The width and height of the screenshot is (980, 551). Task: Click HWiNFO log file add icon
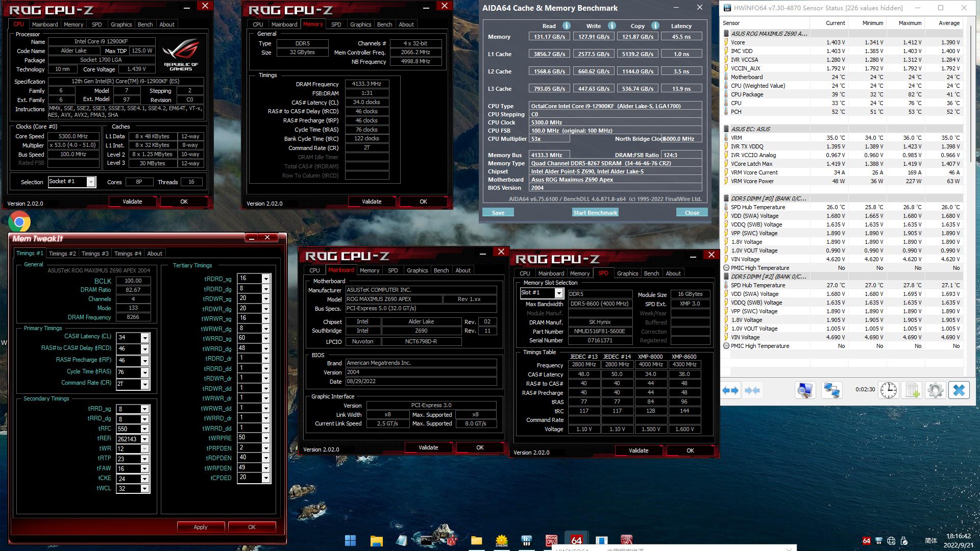(912, 391)
